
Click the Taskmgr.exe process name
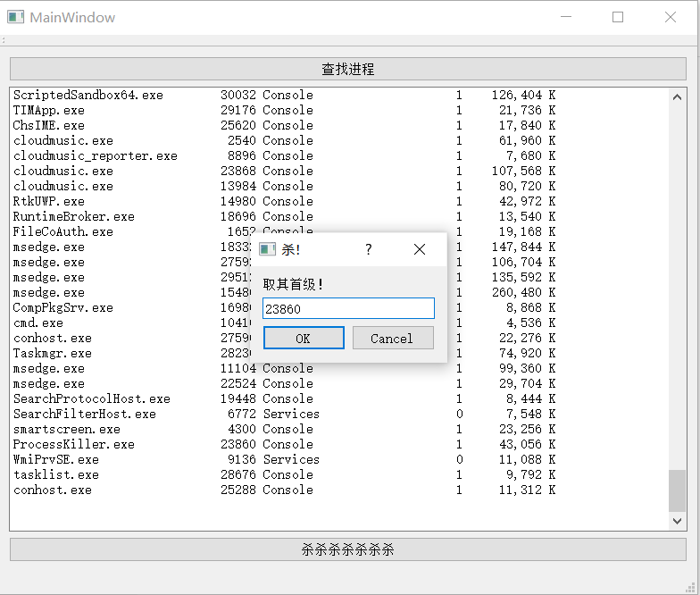click(x=52, y=353)
